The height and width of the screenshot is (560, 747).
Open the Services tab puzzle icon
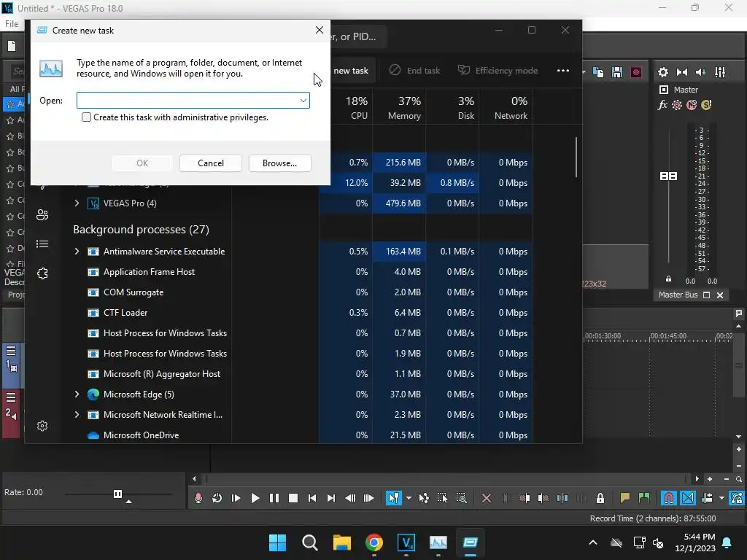point(42,273)
